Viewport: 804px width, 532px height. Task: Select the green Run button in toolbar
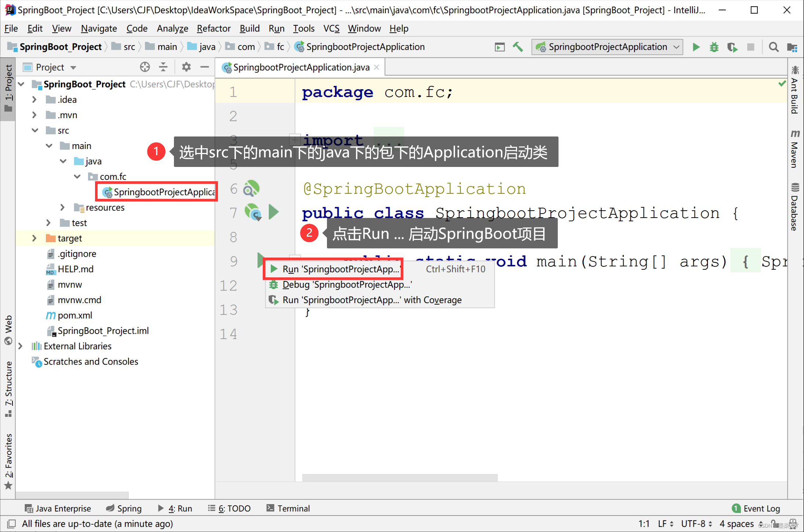(696, 46)
